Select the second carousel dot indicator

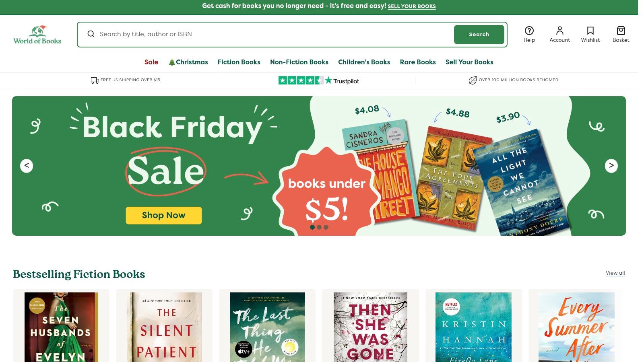(319, 227)
